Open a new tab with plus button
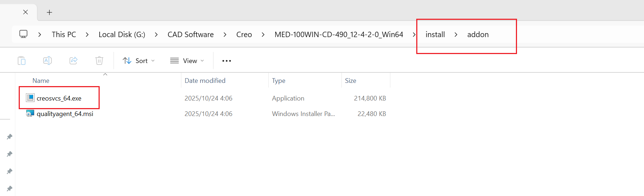This screenshot has height=196, width=644. coord(50,12)
